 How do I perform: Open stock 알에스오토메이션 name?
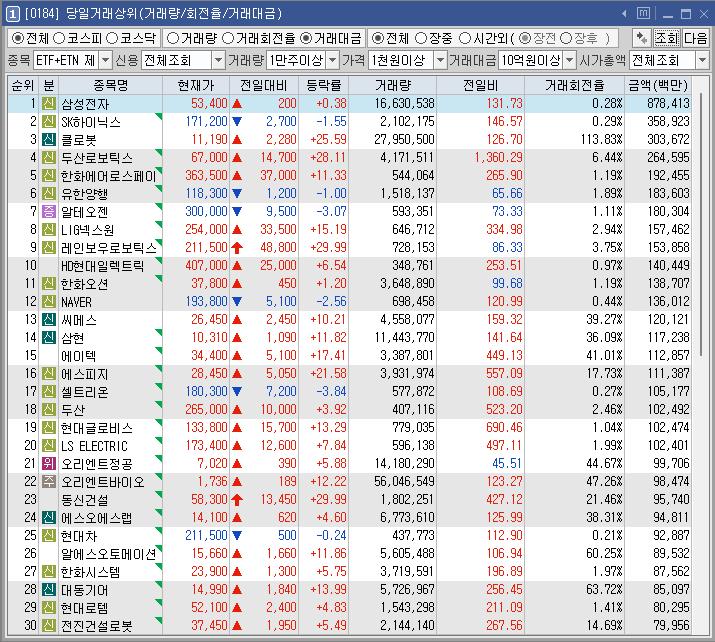coord(109,554)
